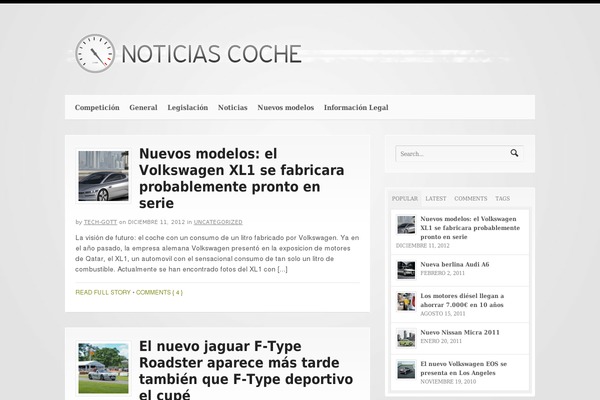Open the Competición menu item
The height and width of the screenshot is (400, 600).
point(97,108)
